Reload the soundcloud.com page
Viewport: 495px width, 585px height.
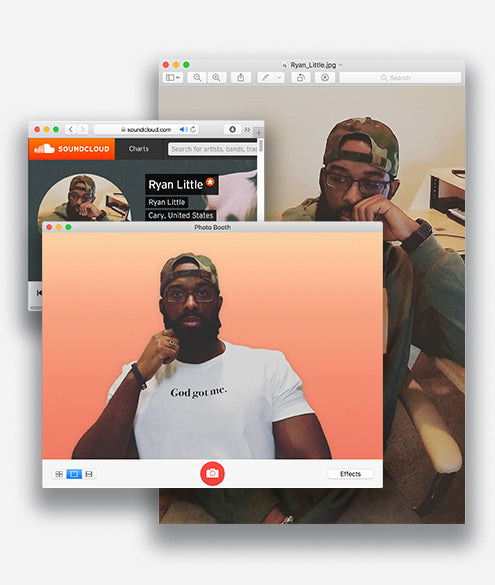point(193,129)
